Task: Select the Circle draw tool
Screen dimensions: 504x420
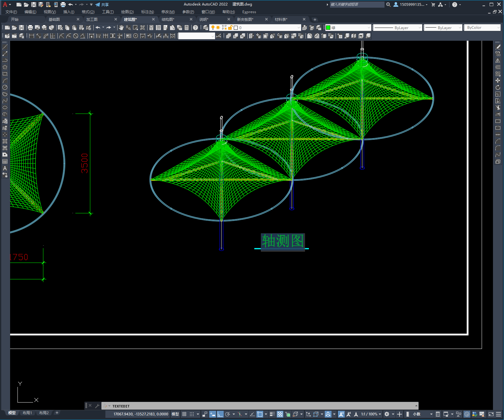Action: pyautogui.click(x=5, y=87)
